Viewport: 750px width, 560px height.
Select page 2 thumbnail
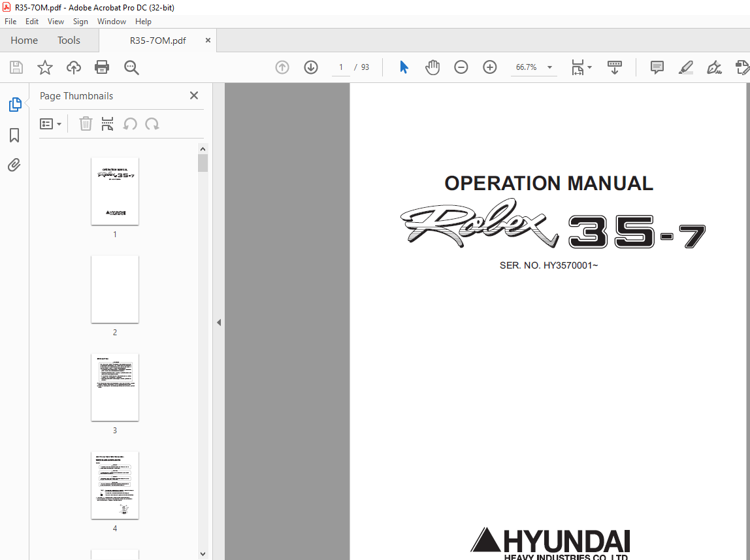tap(115, 289)
